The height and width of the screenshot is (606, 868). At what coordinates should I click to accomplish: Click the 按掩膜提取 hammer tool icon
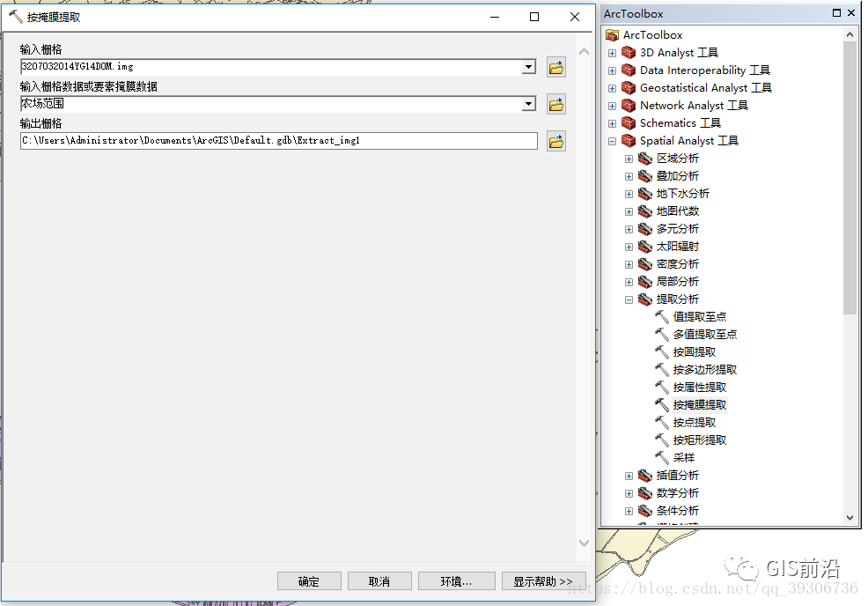(662, 405)
